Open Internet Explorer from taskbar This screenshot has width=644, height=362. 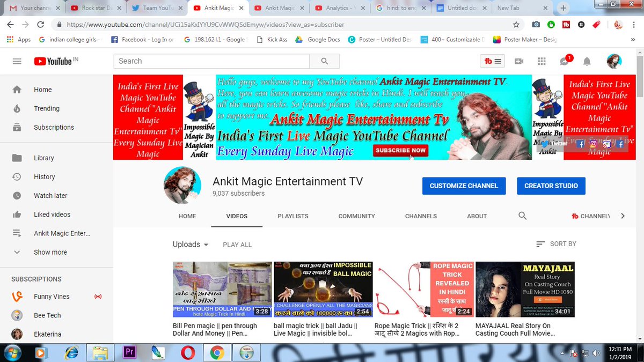(x=71, y=352)
